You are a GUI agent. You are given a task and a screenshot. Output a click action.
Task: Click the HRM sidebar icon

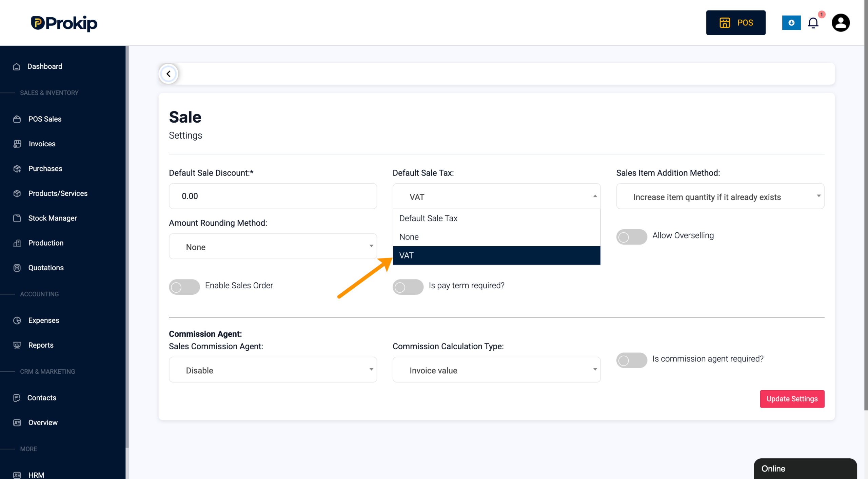click(x=17, y=475)
